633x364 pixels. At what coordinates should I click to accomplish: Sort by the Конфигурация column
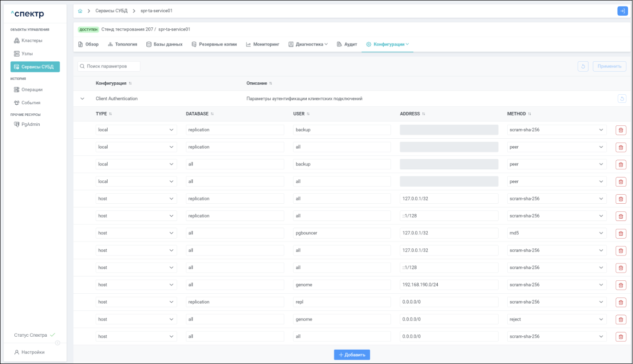[x=130, y=83]
